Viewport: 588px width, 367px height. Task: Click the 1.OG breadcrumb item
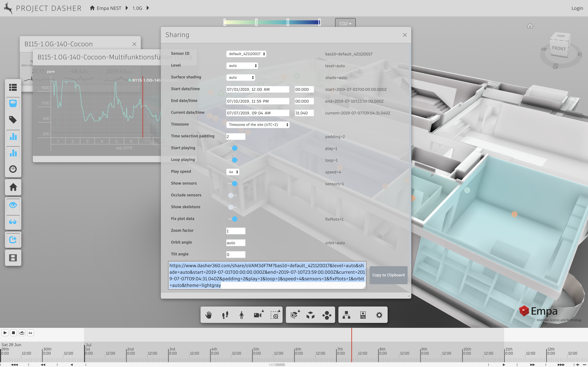[137, 8]
